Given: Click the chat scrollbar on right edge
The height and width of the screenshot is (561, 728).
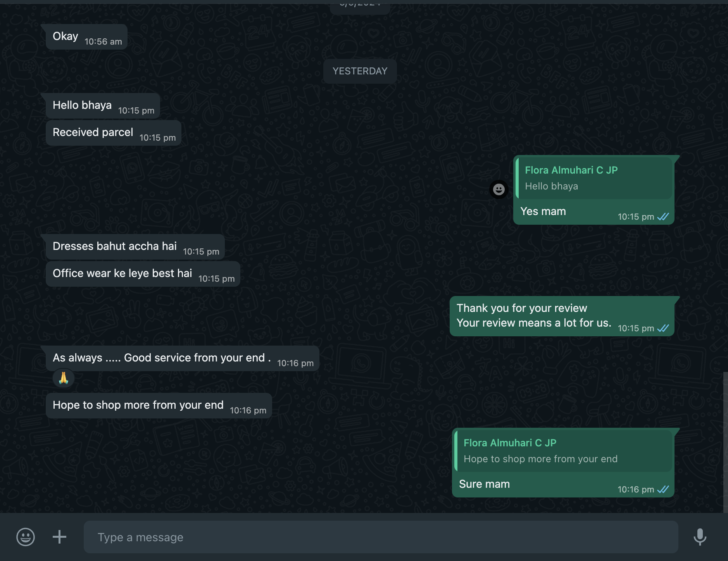Looking at the screenshot, I should [x=725, y=442].
